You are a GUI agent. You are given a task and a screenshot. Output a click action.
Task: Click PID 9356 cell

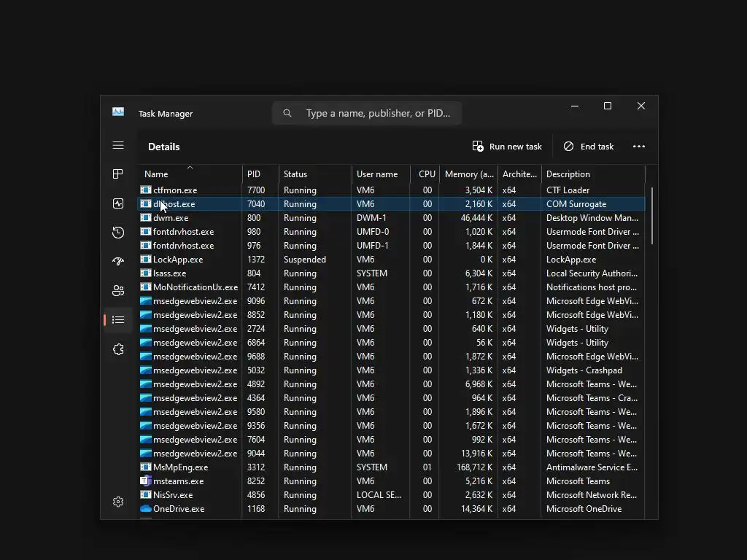(256, 425)
